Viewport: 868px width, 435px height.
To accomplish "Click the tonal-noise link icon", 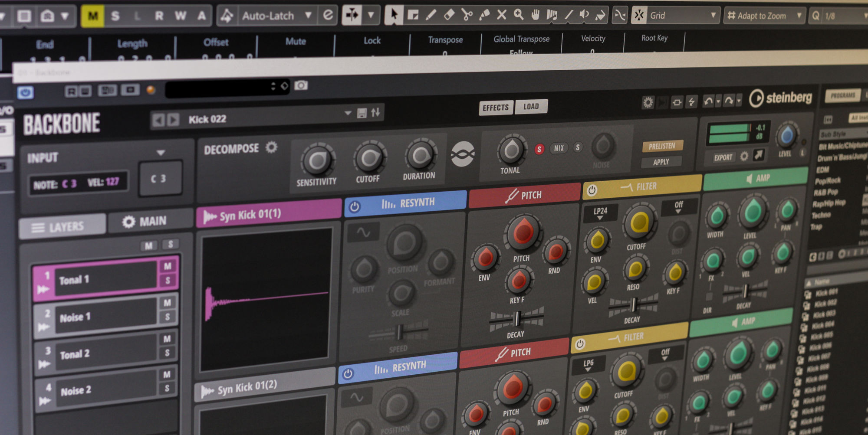I will point(463,154).
